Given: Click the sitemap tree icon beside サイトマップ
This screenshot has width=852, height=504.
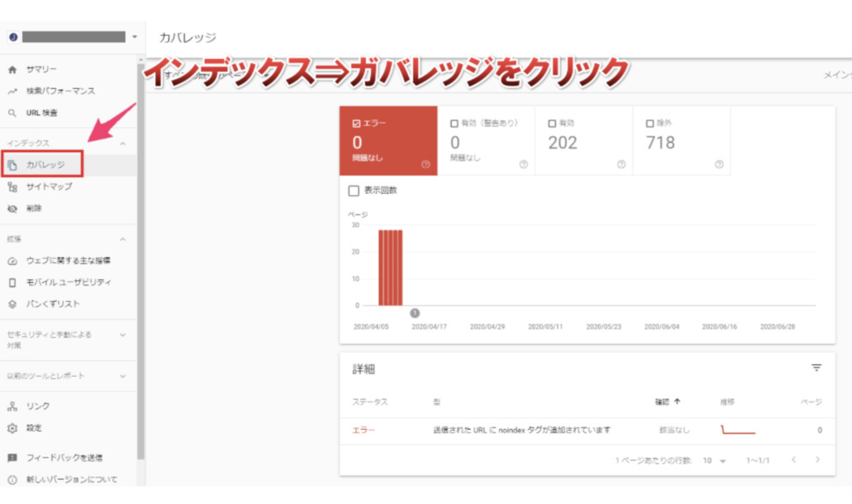Looking at the screenshot, I should click(12, 187).
